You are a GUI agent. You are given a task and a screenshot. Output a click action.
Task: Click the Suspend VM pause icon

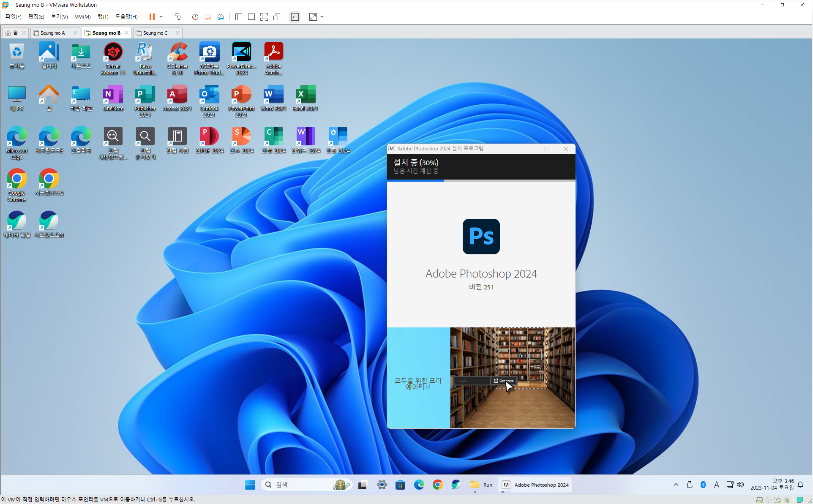pyautogui.click(x=152, y=17)
